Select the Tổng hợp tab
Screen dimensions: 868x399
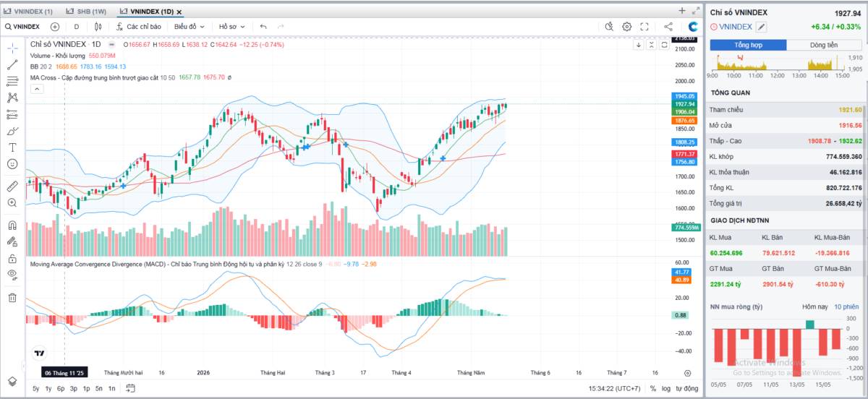pyautogui.click(x=749, y=45)
